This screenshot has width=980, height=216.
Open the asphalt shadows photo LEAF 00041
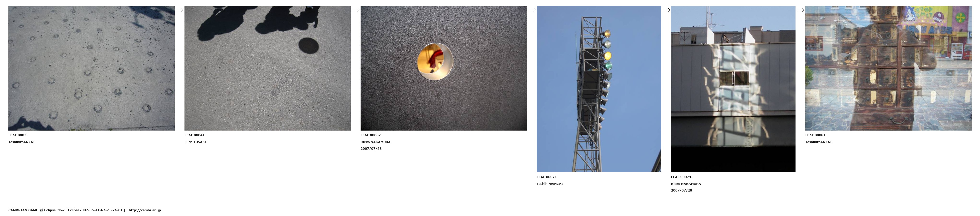[x=267, y=68]
